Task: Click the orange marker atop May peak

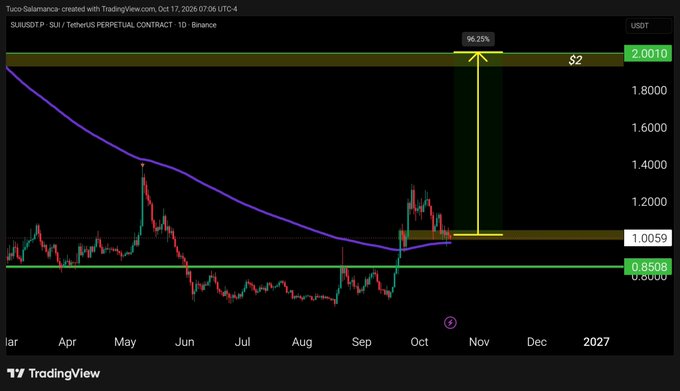Action: click(x=142, y=165)
